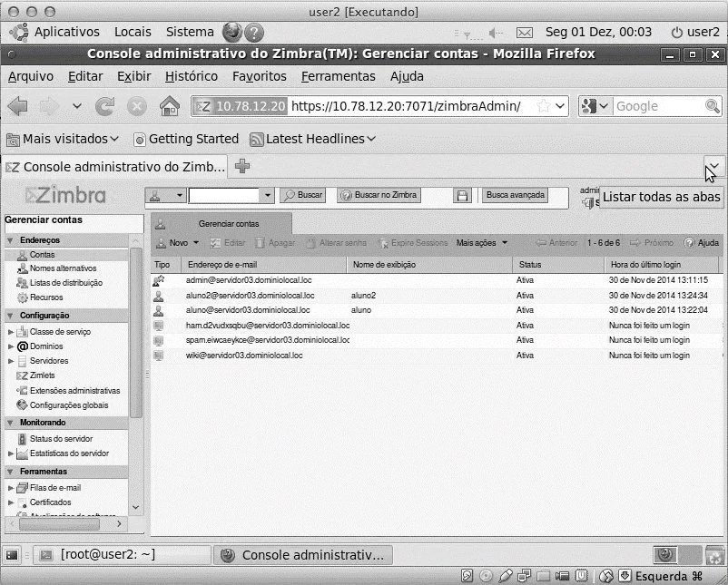Screen dimensions: 728x585
Task: Open Listas de distribuição in sidebar
Action: pos(66,283)
